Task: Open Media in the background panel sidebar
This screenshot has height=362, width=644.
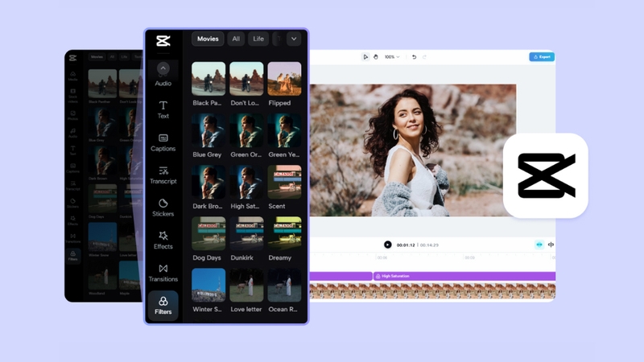Action: coord(72,76)
